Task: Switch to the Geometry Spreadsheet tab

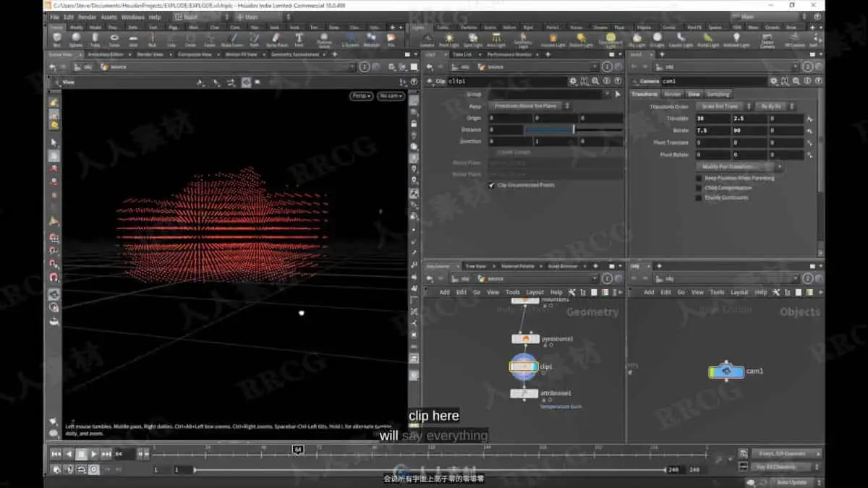Action: [x=294, y=54]
